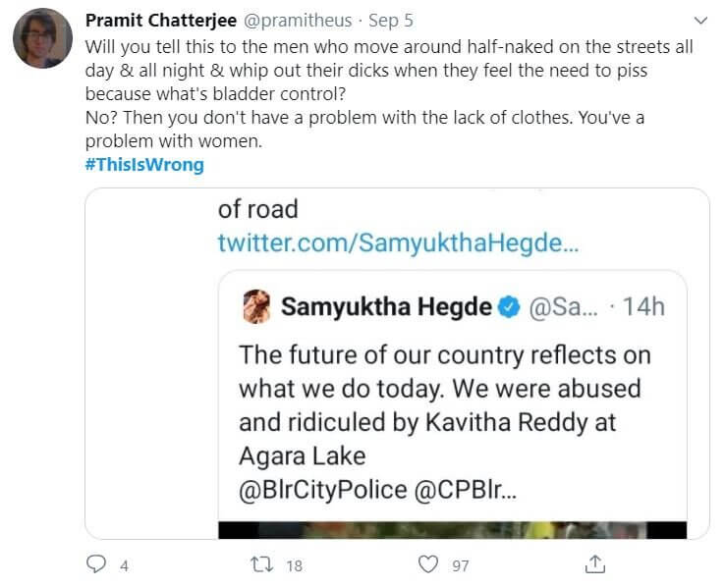Image resolution: width=725 pixels, height=588 pixels.
Task: Open the twitter.com/SamyukthaHegde link
Action: [398, 242]
